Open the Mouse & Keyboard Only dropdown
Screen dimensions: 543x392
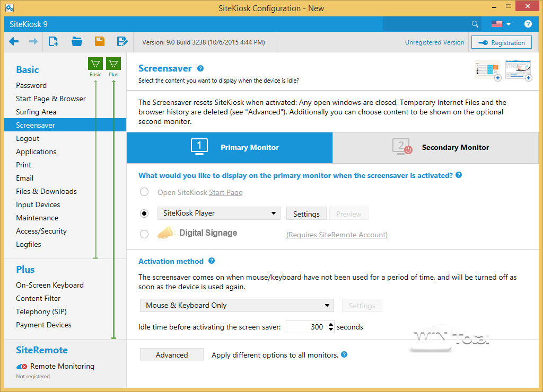pos(237,306)
